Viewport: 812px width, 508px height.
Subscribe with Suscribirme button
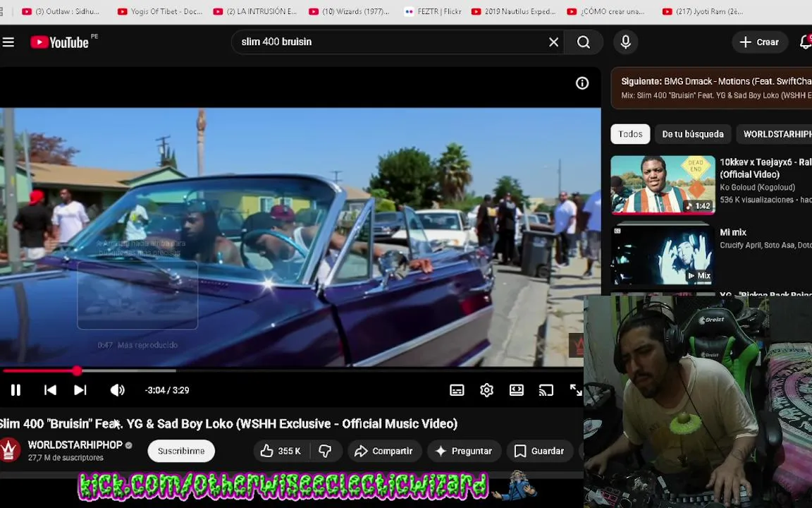pyautogui.click(x=181, y=451)
